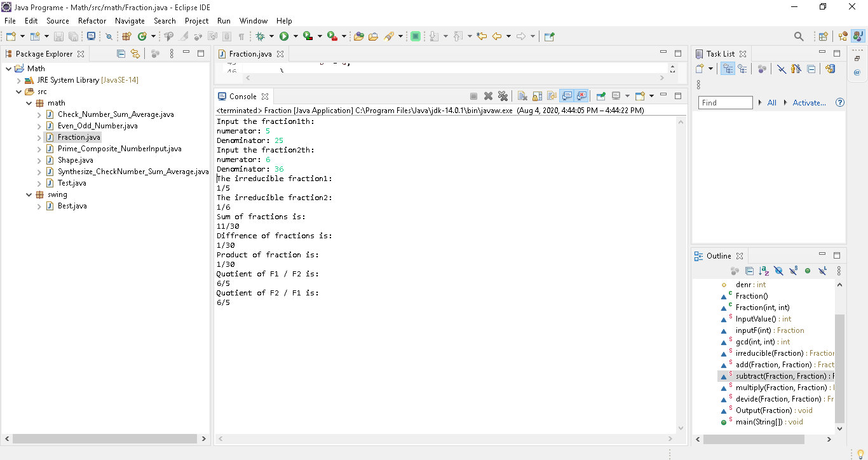
Task: Open Shape.java in Package Explorer
Action: [x=75, y=160]
